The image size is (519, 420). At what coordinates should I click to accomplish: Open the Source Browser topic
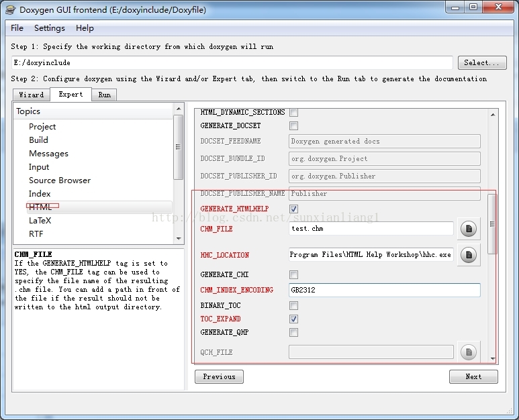coord(60,180)
